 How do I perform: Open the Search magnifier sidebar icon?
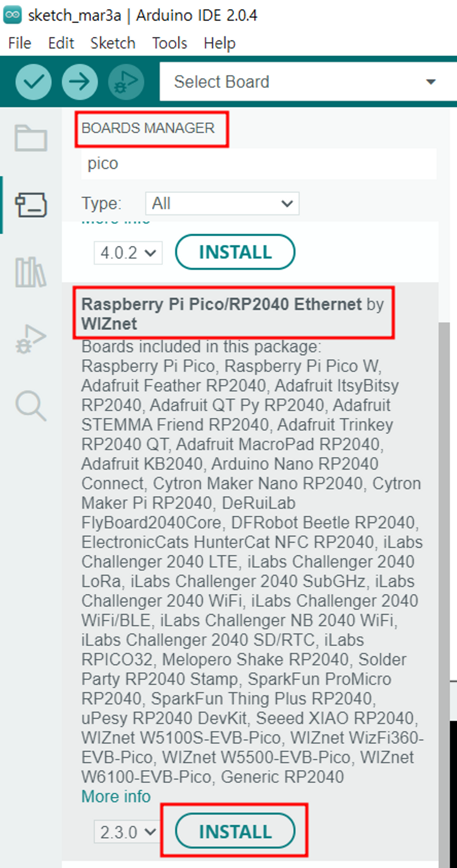[x=31, y=406]
